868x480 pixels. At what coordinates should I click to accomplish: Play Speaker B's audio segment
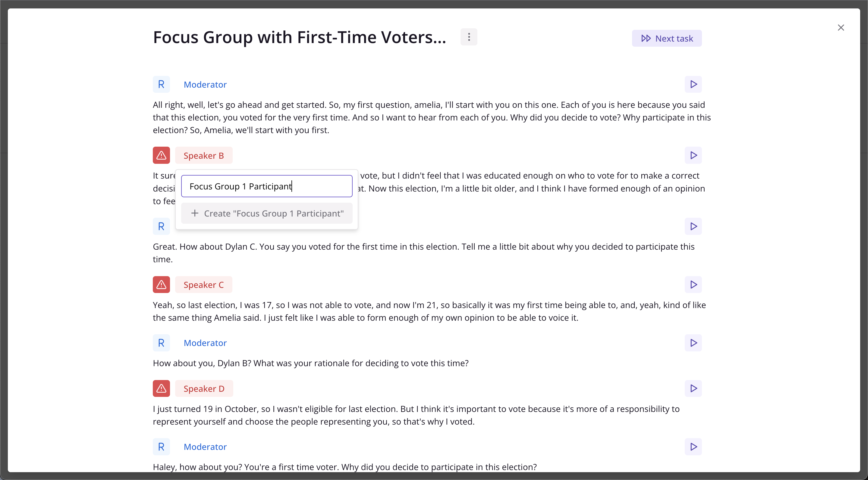pos(693,155)
